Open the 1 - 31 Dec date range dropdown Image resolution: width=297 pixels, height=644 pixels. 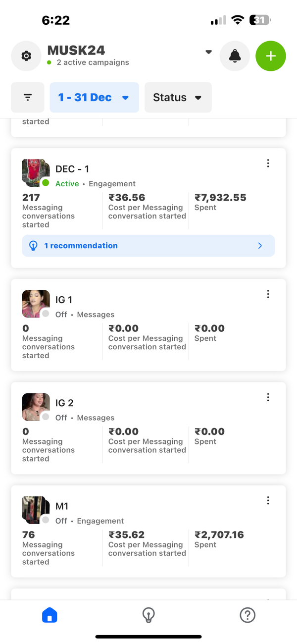[x=94, y=98]
